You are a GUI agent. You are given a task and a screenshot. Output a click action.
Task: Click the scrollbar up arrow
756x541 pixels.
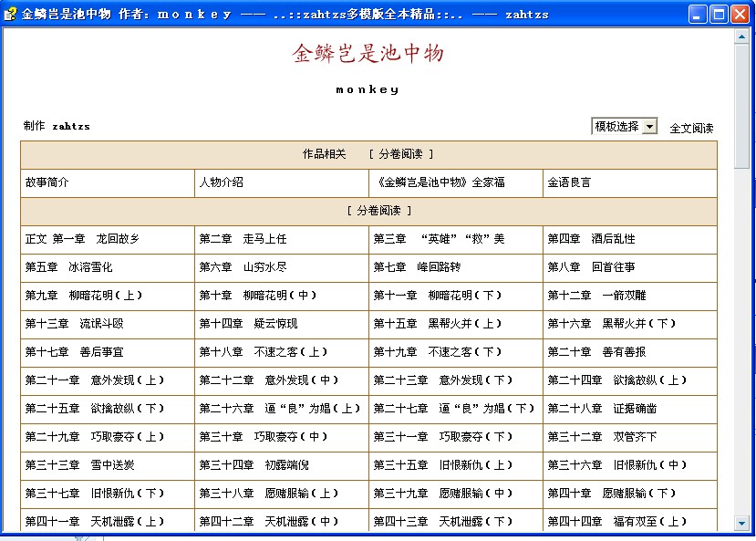click(741, 36)
